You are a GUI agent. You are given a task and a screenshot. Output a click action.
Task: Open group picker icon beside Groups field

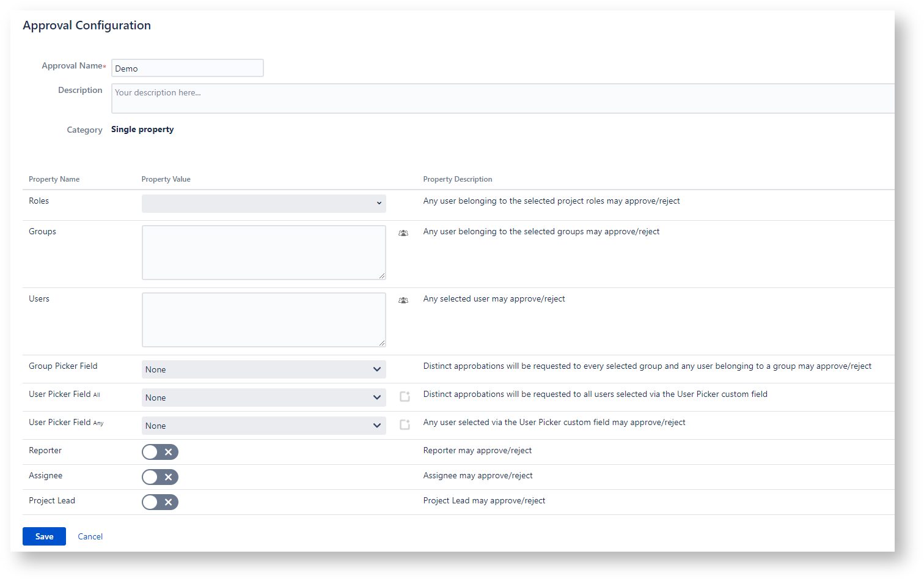pos(403,233)
